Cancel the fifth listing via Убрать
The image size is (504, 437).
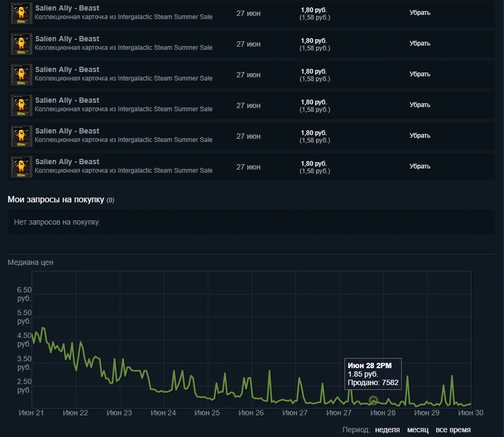420,136
